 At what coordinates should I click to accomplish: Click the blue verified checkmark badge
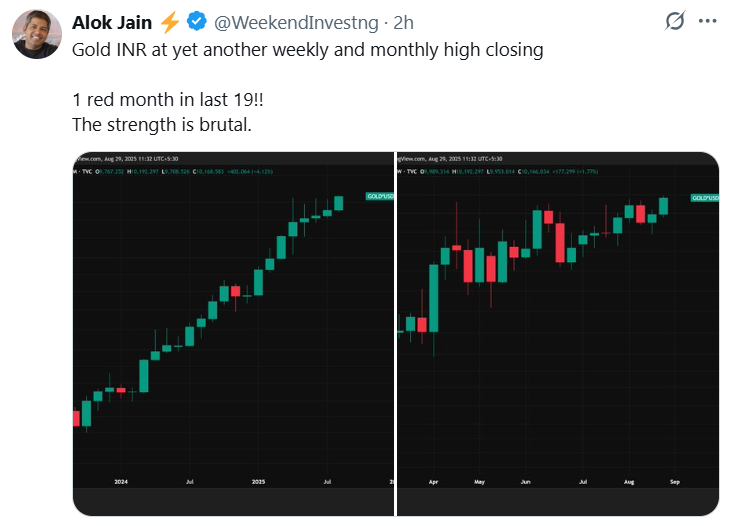(x=197, y=21)
